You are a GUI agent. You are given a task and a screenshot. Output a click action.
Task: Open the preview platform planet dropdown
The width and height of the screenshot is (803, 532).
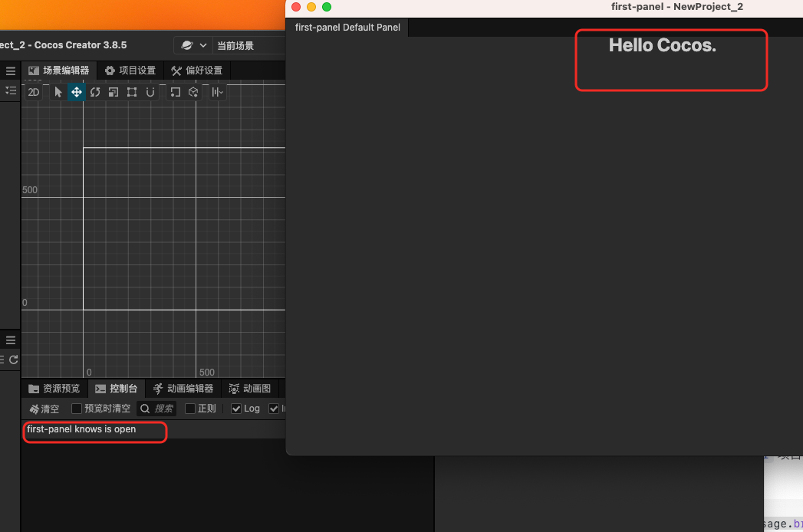click(193, 45)
